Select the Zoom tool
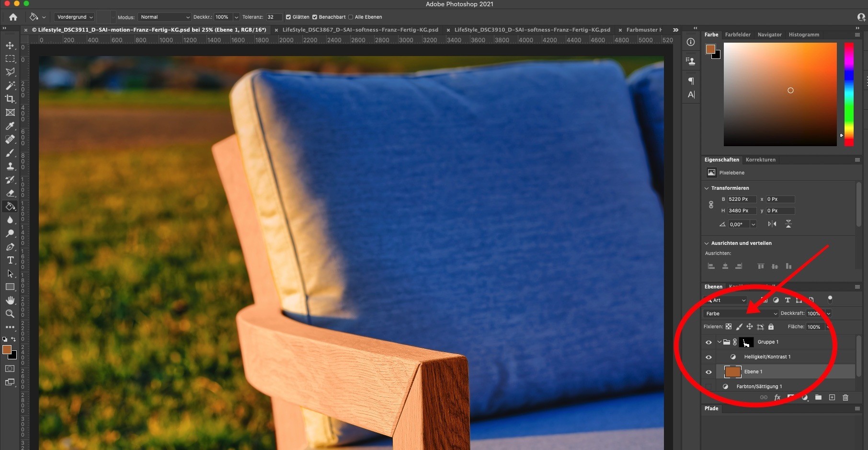This screenshot has height=450, width=868. 10,314
